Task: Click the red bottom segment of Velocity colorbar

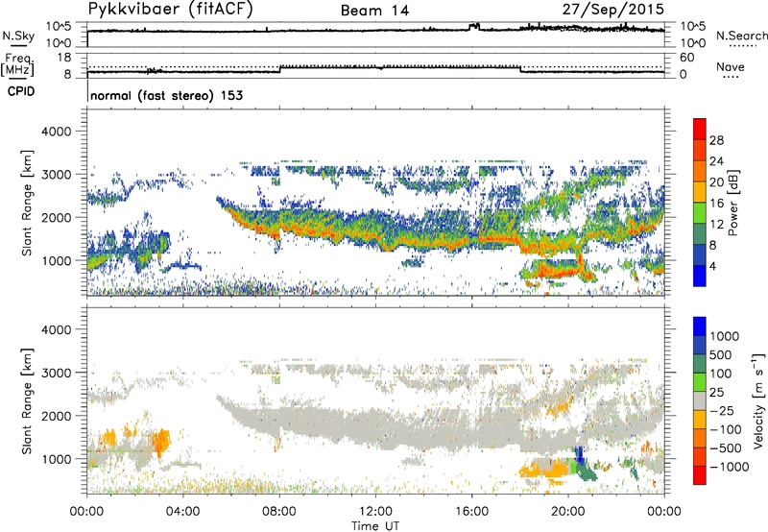Action: pos(700,475)
